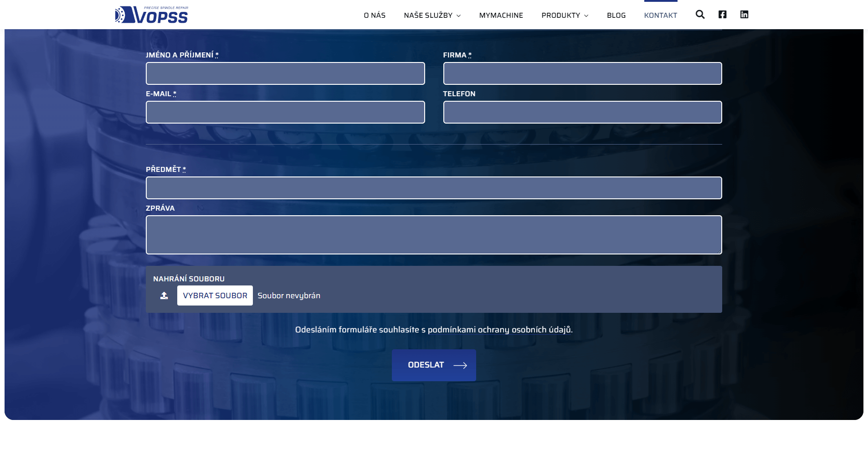Expand the Produkty dropdown menu

565,16
